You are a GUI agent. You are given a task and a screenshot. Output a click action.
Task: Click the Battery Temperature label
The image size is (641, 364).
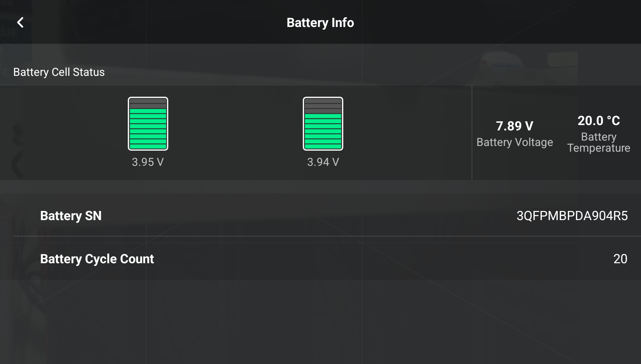tap(599, 142)
